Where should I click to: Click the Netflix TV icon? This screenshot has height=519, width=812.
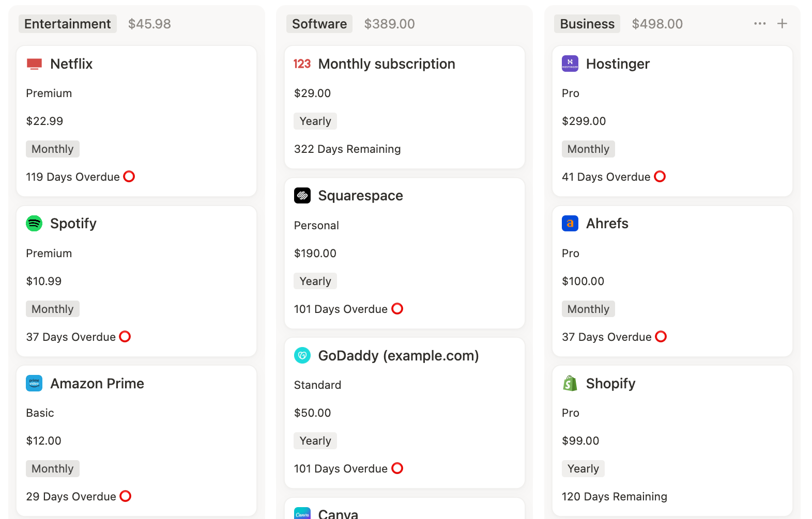34,64
